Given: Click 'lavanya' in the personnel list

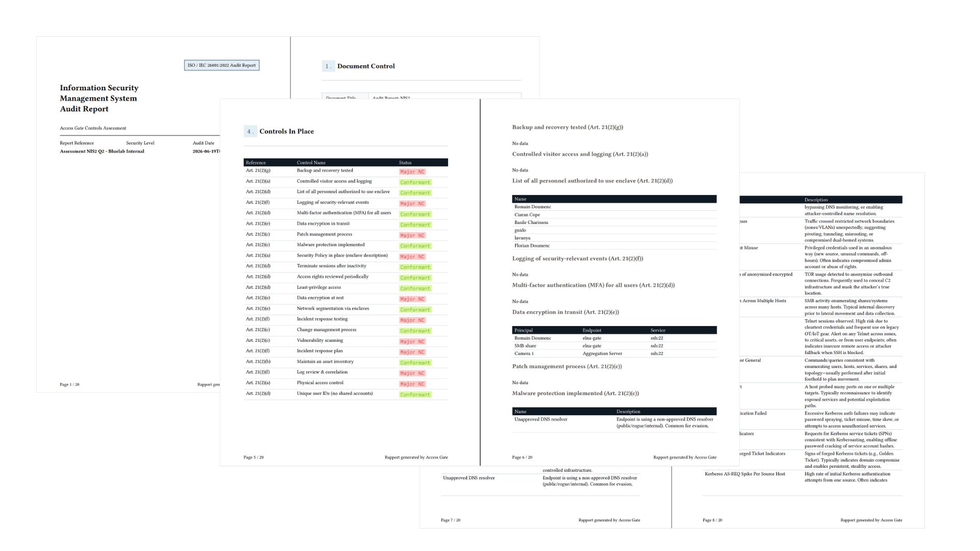Looking at the screenshot, I should click(x=523, y=238).
